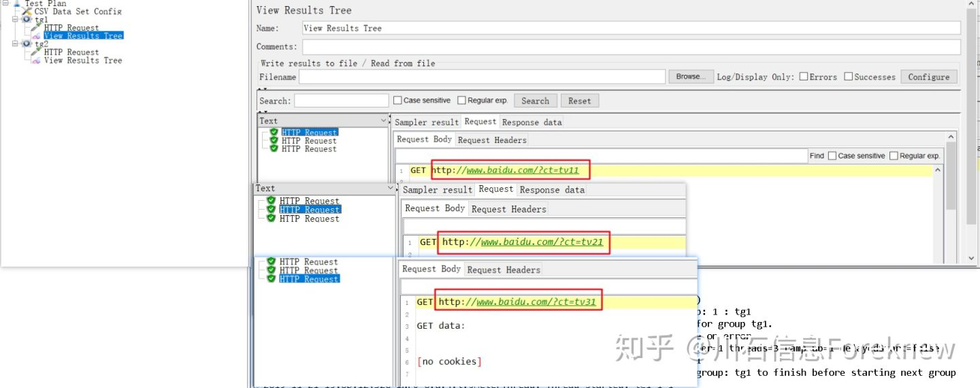Click the View Results Tree icon under tg2

[x=36, y=60]
